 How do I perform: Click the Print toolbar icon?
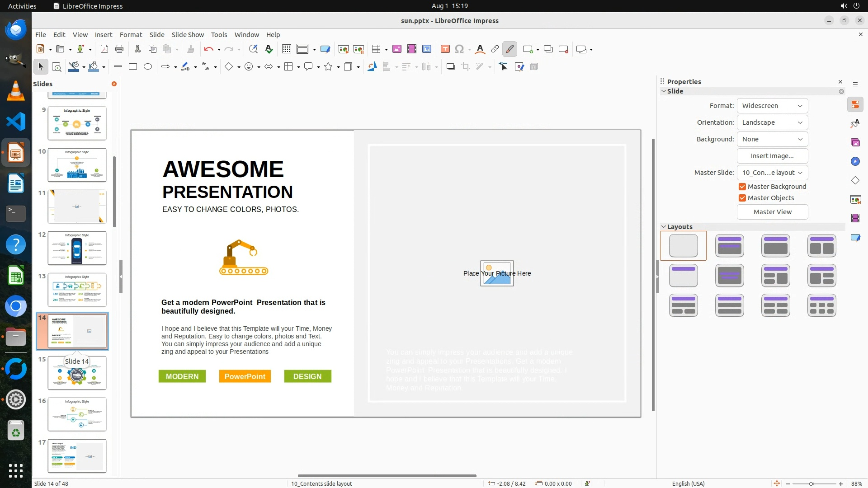(119, 49)
